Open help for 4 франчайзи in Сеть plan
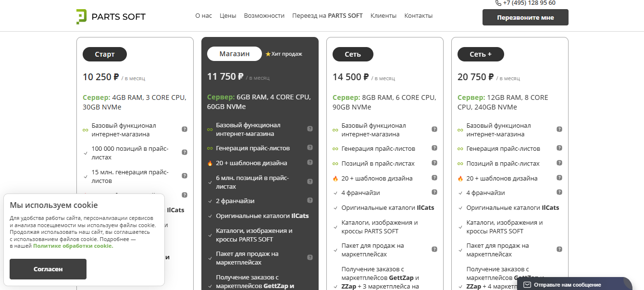 coord(434,192)
